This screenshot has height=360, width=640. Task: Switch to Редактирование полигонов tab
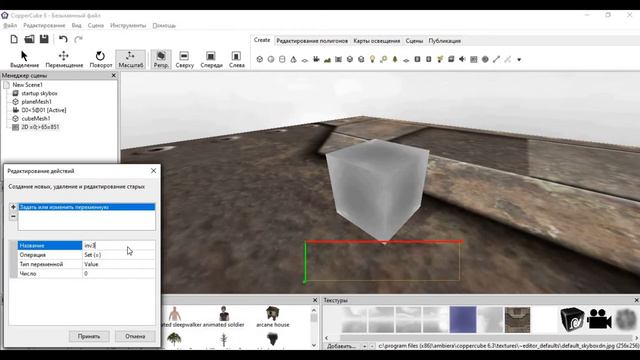pyautogui.click(x=312, y=41)
